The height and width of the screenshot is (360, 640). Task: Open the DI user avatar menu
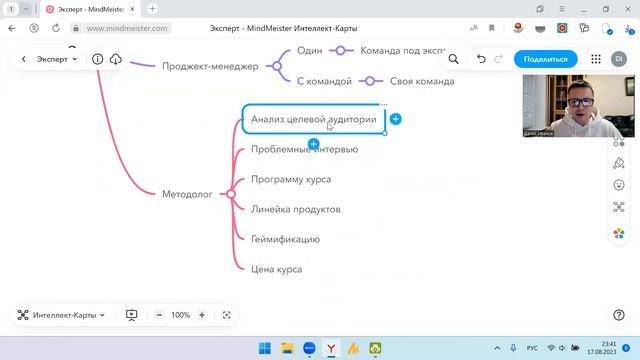(x=619, y=59)
